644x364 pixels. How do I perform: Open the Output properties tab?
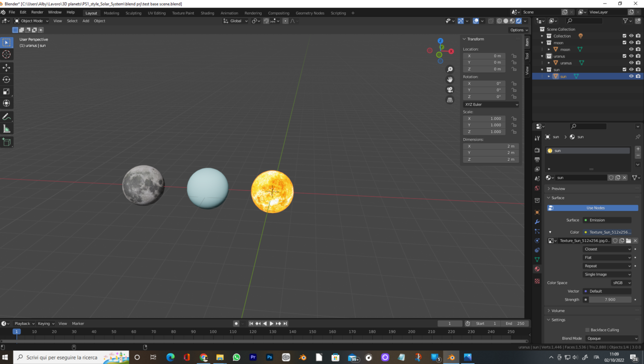pyautogui.click(x=537, y=159)
